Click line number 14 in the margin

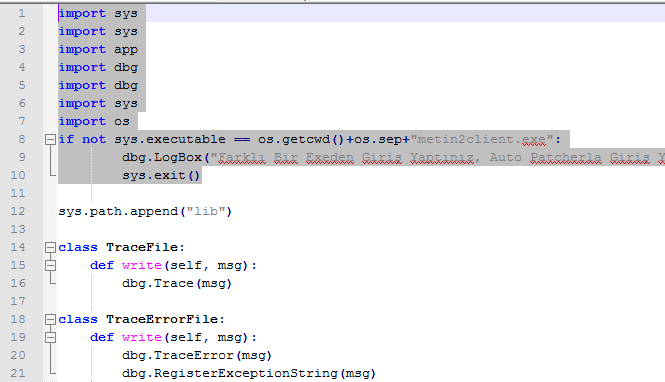coord(18,247)
